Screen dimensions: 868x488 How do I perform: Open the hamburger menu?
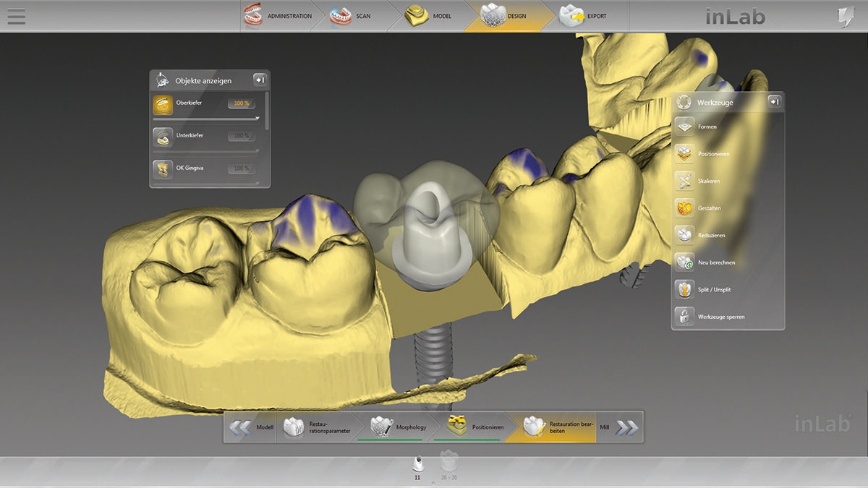[x=16, y=16]
